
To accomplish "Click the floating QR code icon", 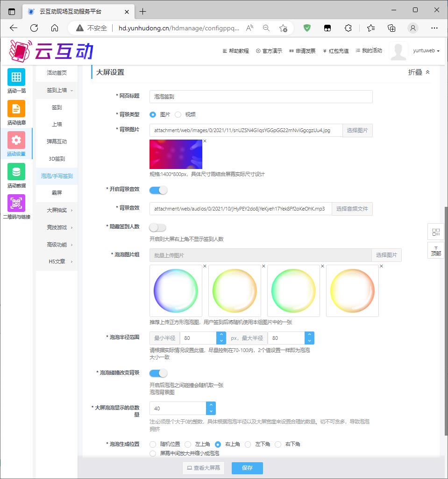I will [x=436, y=232].
